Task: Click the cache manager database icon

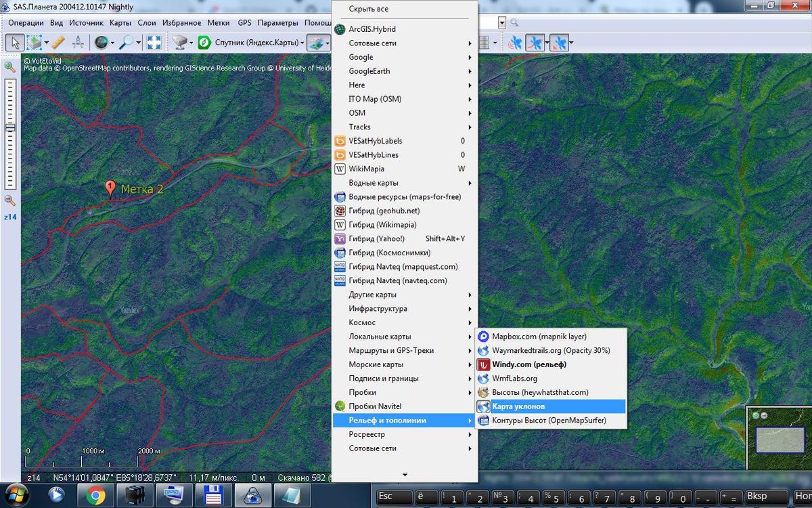Action: click(x=484, y=43)
